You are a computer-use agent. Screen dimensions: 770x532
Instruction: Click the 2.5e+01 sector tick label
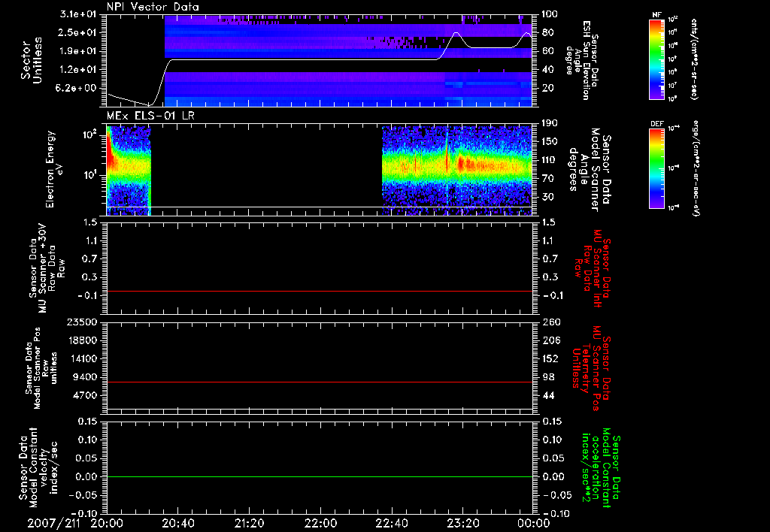point(78,32)
